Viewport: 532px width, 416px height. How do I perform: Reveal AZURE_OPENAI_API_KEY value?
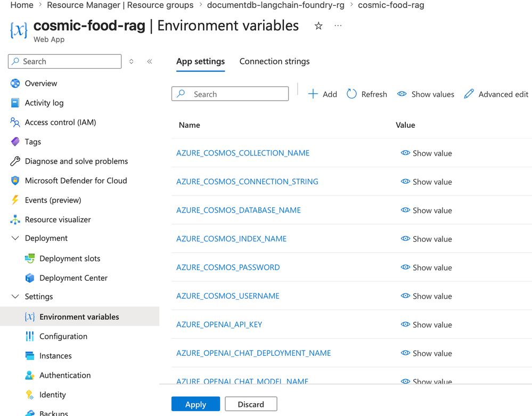426,324
